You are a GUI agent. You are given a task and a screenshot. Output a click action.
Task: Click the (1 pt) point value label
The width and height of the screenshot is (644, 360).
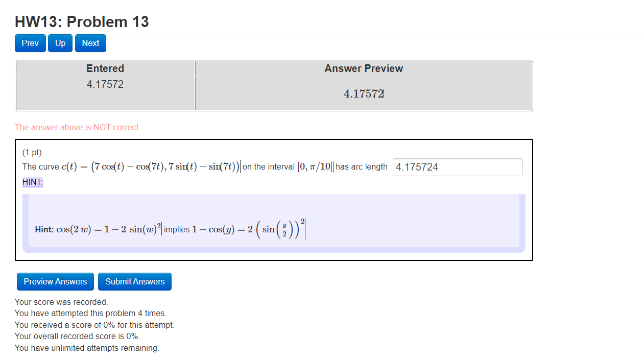(x=31, y=152)
